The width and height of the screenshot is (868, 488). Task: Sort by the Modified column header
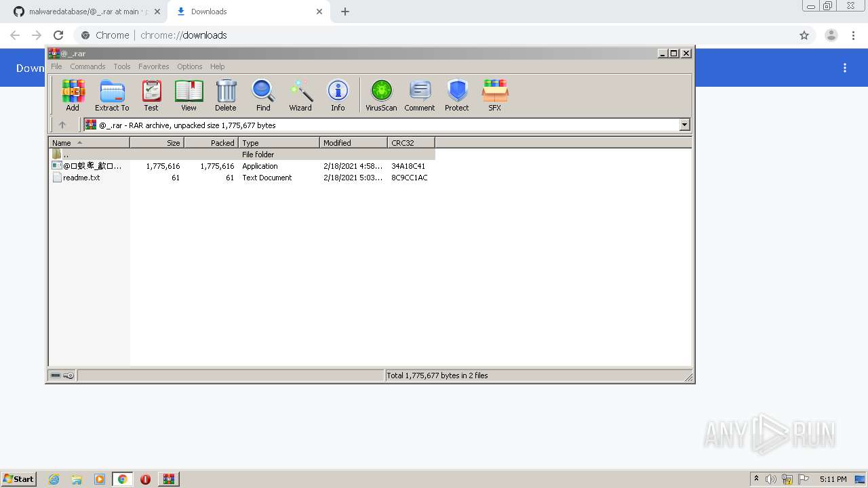click(x=353, y=143)
